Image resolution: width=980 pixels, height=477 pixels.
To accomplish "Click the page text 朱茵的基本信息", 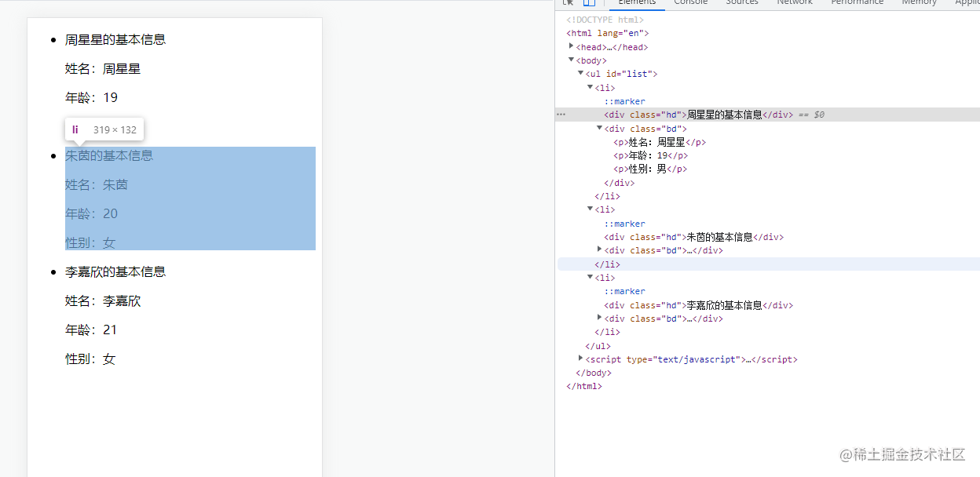I will pyautogui.click(x=109, y=155).
